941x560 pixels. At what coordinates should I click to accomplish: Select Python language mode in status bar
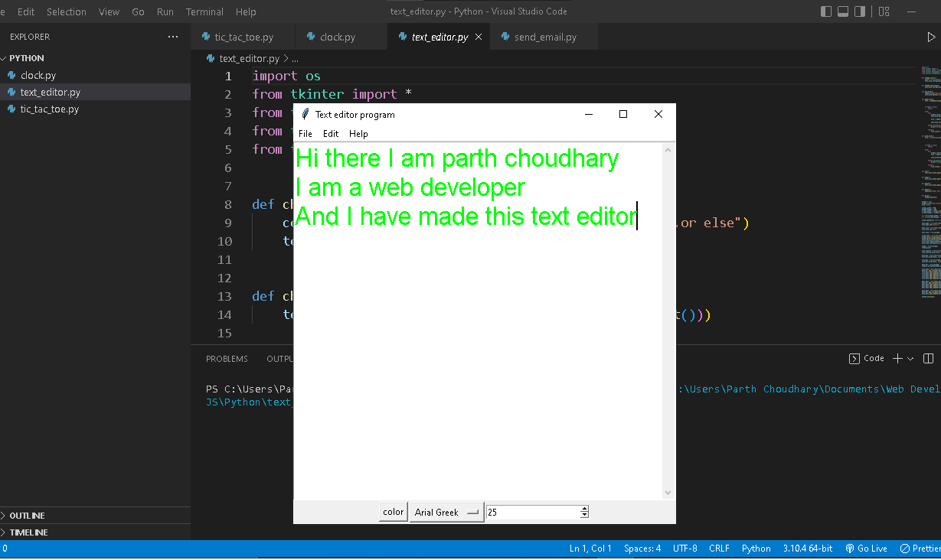(x=756, y=549)
